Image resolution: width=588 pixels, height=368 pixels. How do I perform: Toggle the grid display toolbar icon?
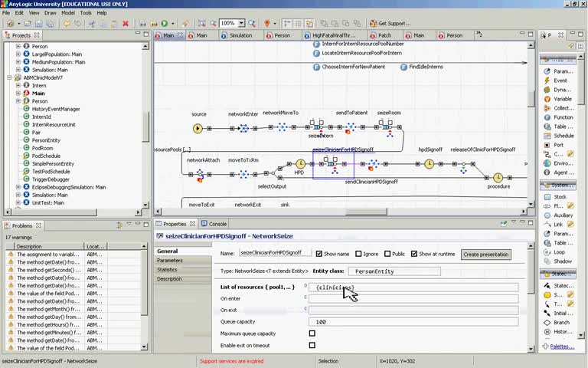[298, 23]
